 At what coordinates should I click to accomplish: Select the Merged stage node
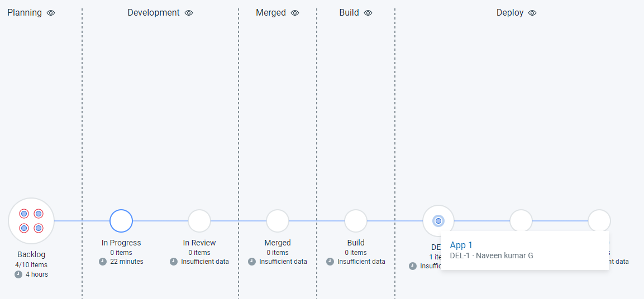278,221
